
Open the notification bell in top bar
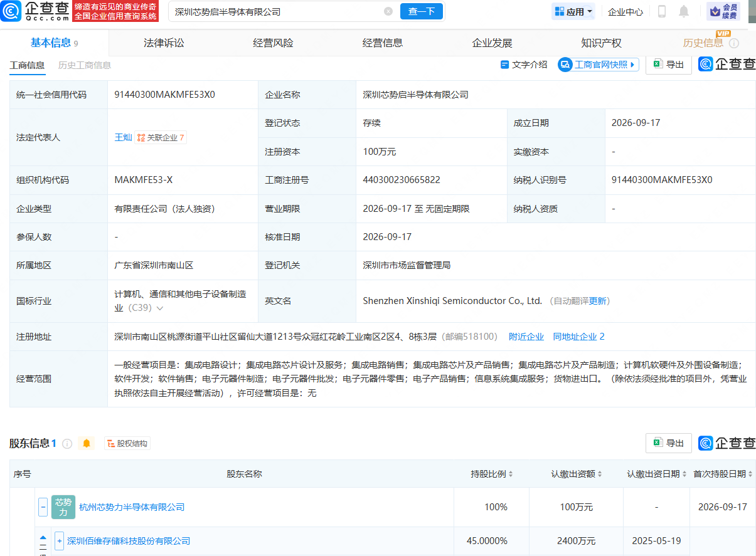[684, 11]
